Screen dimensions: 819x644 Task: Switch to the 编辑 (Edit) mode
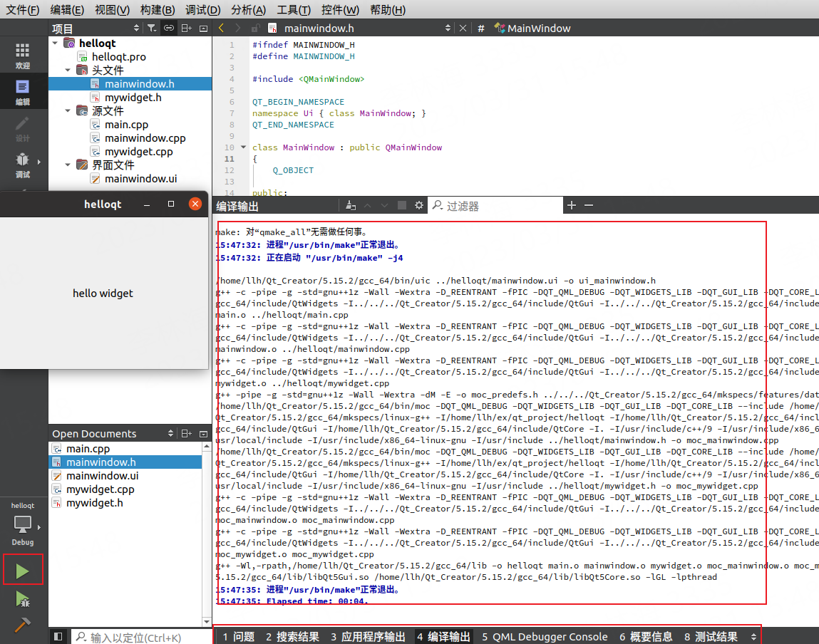(23, 92)
